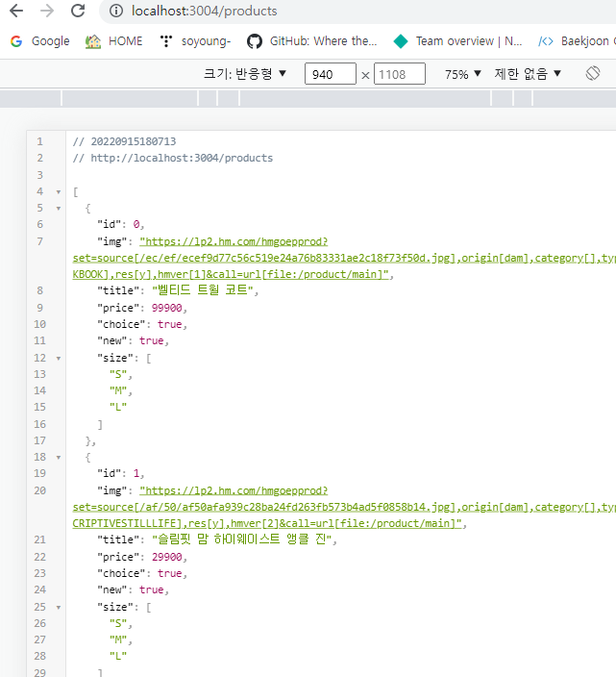Open the HOME bookmark
616x677 pixels.
click(x=114, y=41)
